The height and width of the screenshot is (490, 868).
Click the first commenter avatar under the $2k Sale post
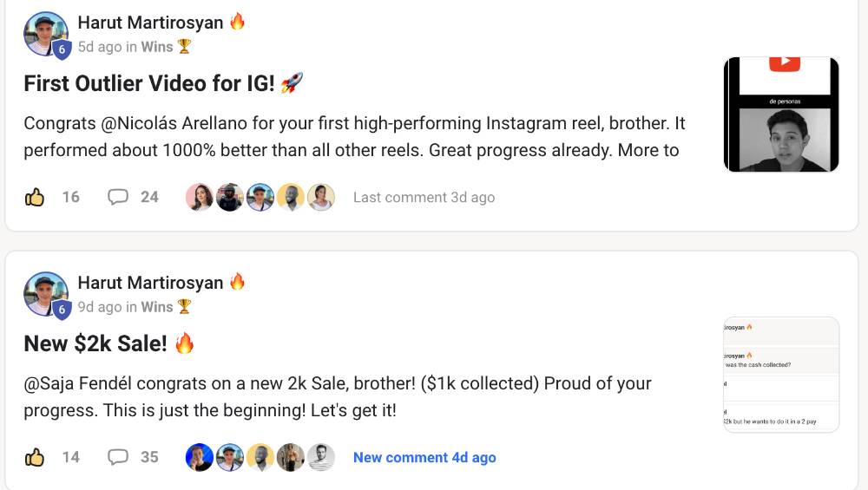pos(200,457)
